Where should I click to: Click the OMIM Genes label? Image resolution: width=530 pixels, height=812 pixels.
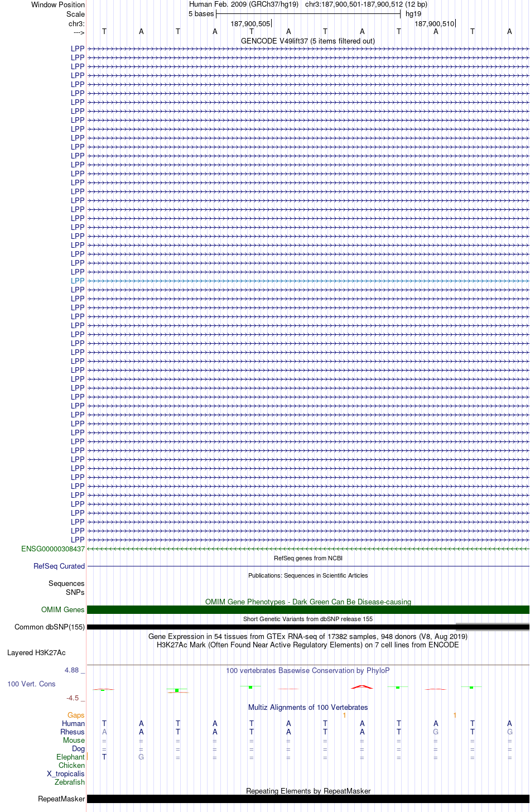pos(63,609)
